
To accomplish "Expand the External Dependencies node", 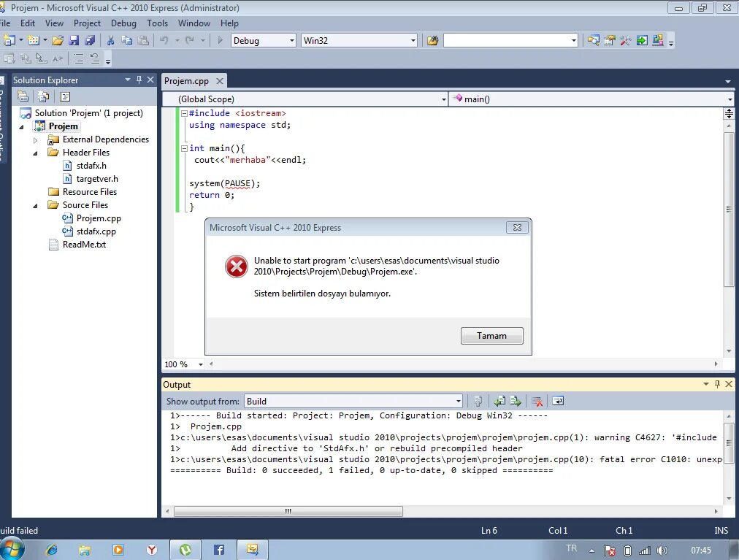I will [35, 140].
